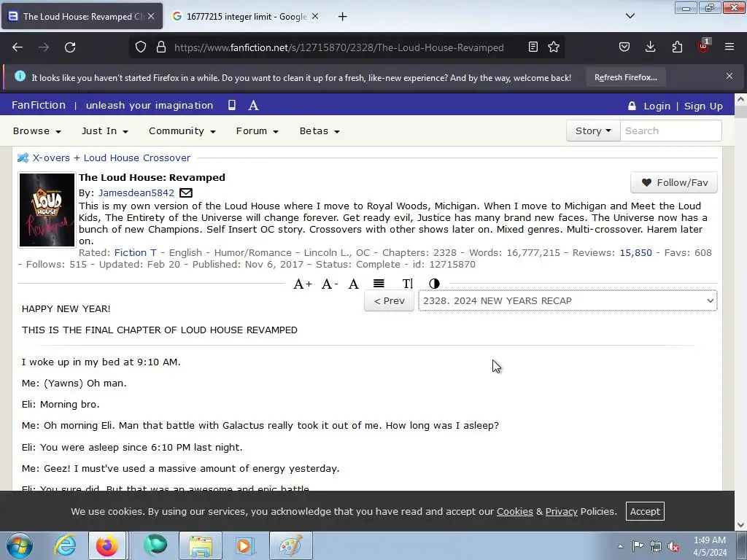Send message via envelope icon next to Jamesdean5842
The height and width of the screenshot is (560, 747).
186,192
